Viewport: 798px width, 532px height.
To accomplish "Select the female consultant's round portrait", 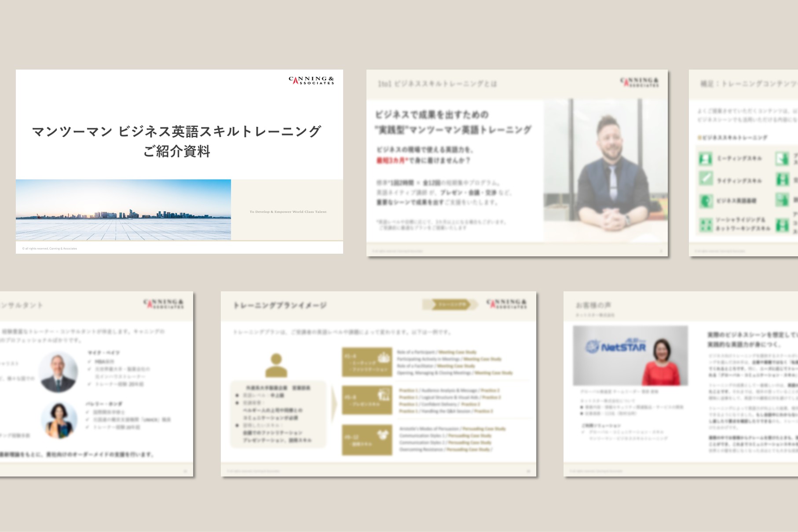I will [x=59, y=420].
